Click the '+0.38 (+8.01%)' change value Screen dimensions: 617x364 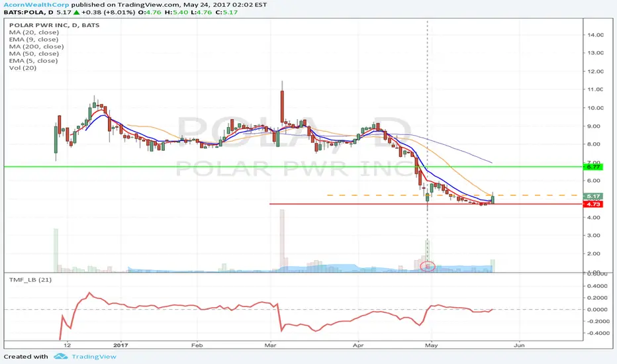108,12
